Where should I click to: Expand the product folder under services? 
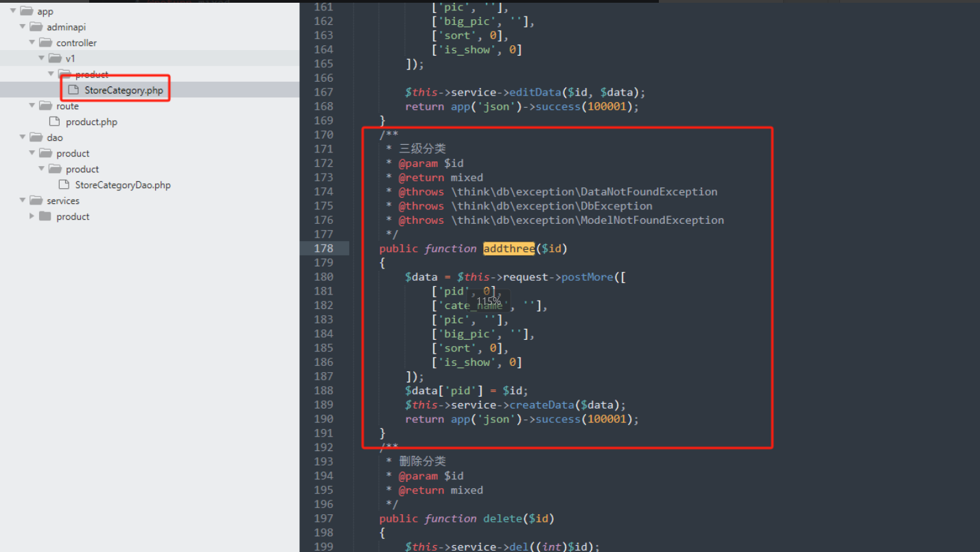click(32, 216)
